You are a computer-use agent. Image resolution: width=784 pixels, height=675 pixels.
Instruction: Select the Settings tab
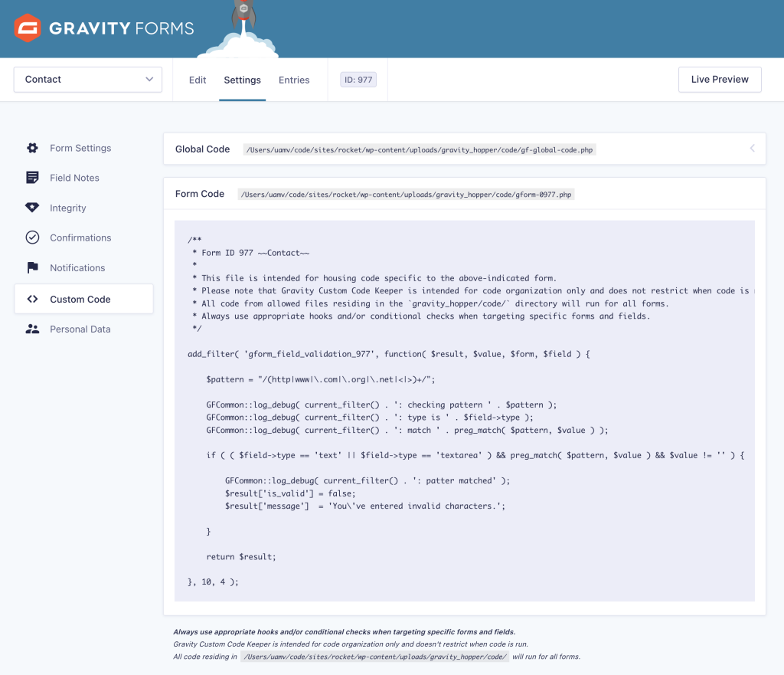click(x=242, y=79)
